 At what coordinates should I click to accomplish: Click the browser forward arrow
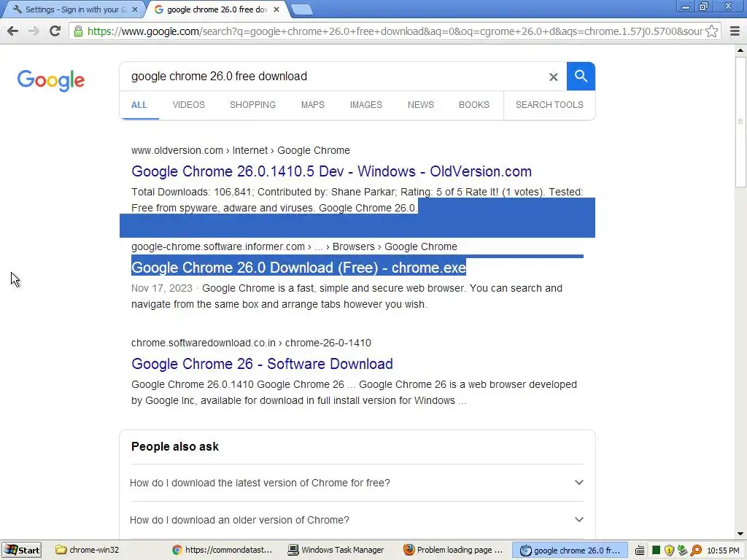click(x=34, y=31)
